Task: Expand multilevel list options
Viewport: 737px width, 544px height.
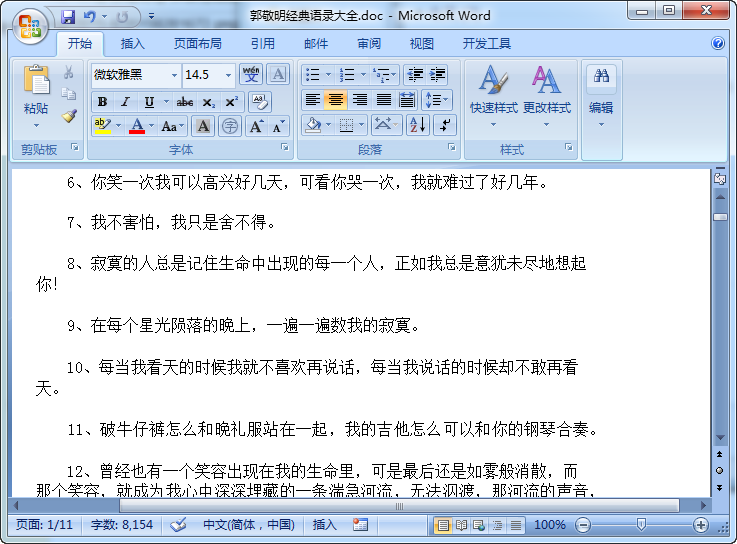Action: pyautogui.click(x=394, y=74)
